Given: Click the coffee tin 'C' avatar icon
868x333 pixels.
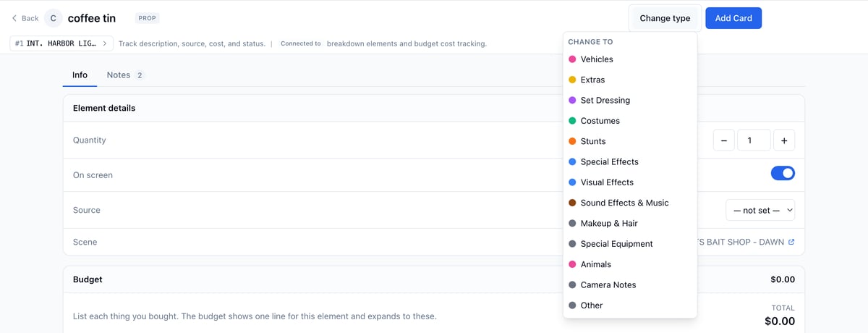Looking at the screenshot, I should (x=53, y=18).
